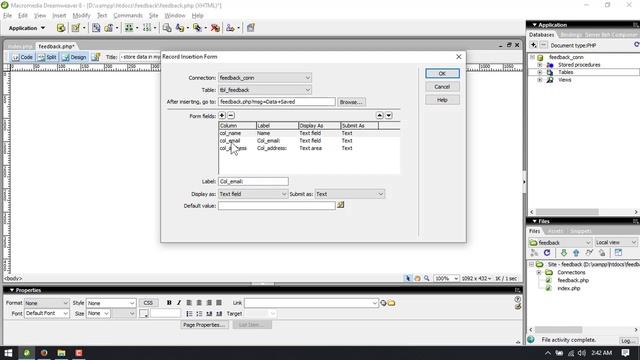The height and width of the screenshot is (360, 640).
Task: Expand the Tables node in the Databases tree
Action: click(x=540, y=72)
